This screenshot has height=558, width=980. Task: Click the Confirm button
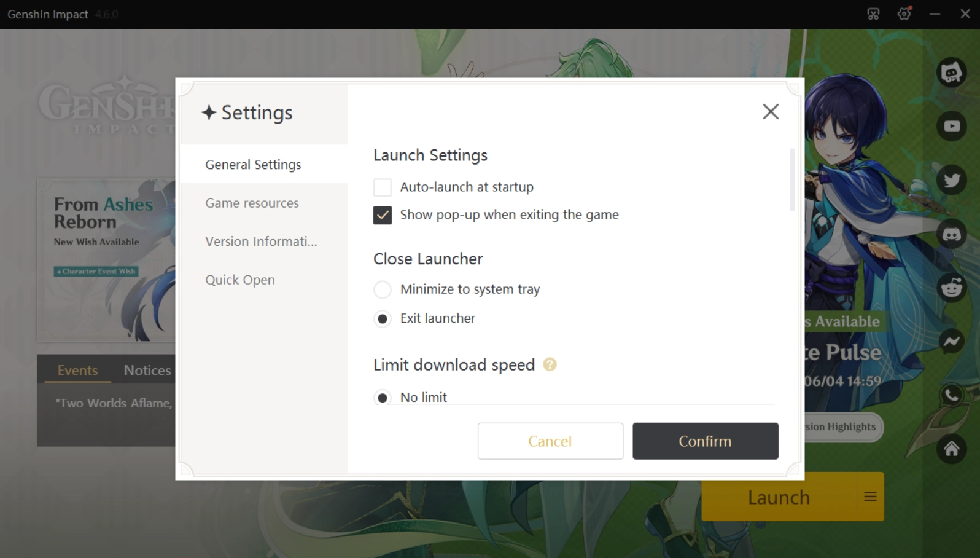pos(706,441)
